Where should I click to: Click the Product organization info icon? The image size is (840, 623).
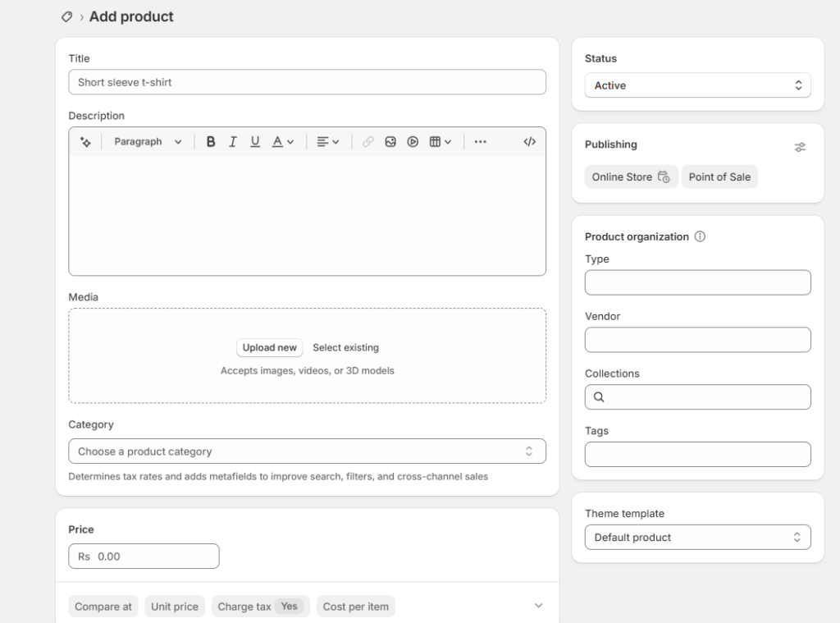[x=701, y=236]
